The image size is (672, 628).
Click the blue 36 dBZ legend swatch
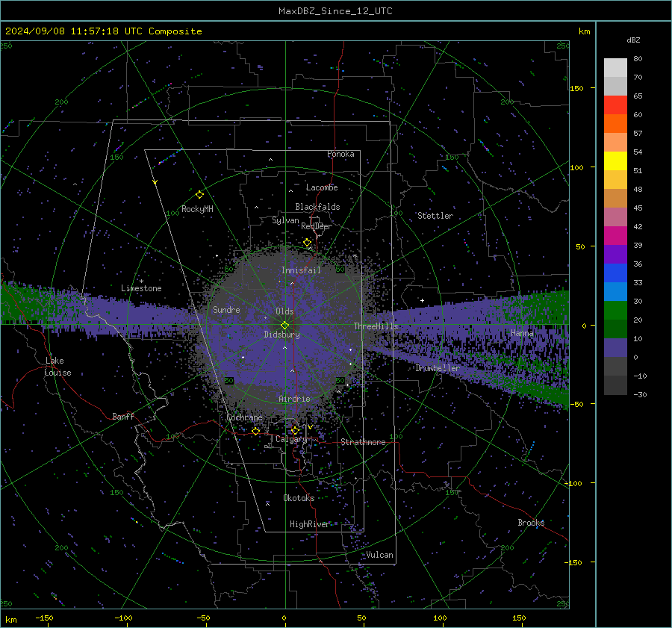(615, 273)
